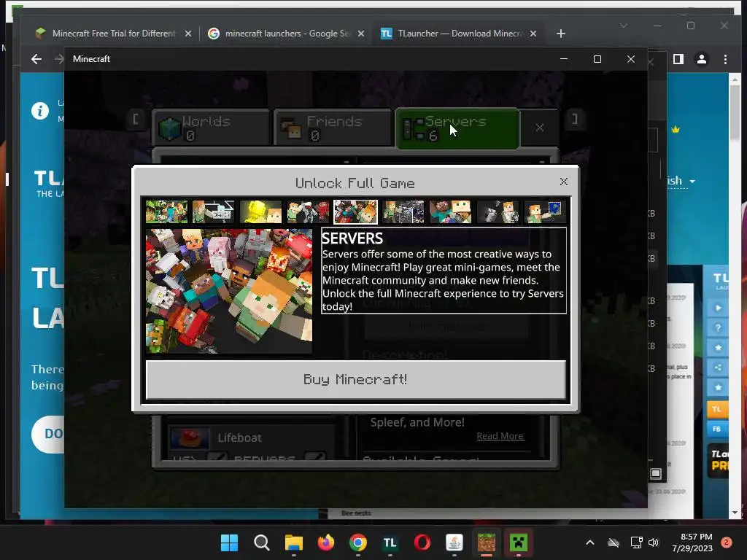The image size is (747, 560).
Task: Select the first thumbnail in the carousel
Action: 167,212
